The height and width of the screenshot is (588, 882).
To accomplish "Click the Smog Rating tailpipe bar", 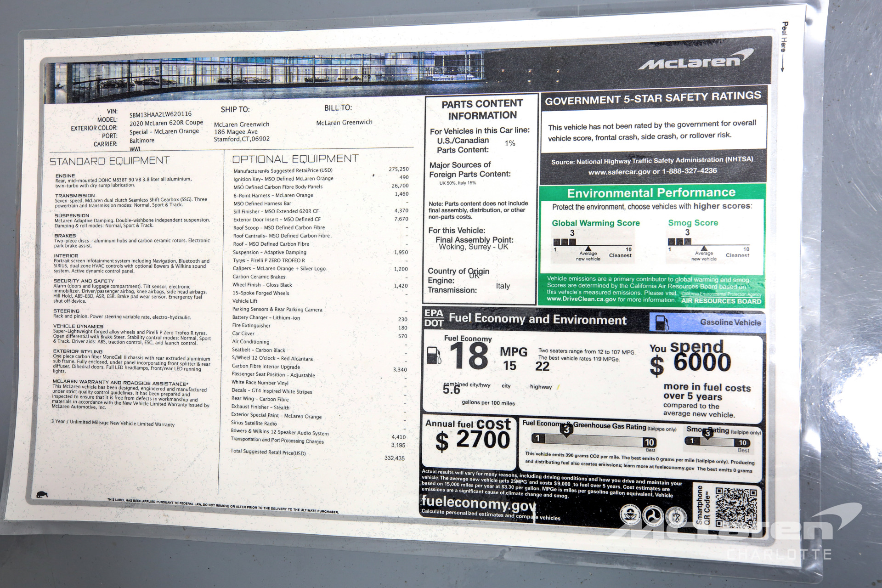I will pos(718,442).
